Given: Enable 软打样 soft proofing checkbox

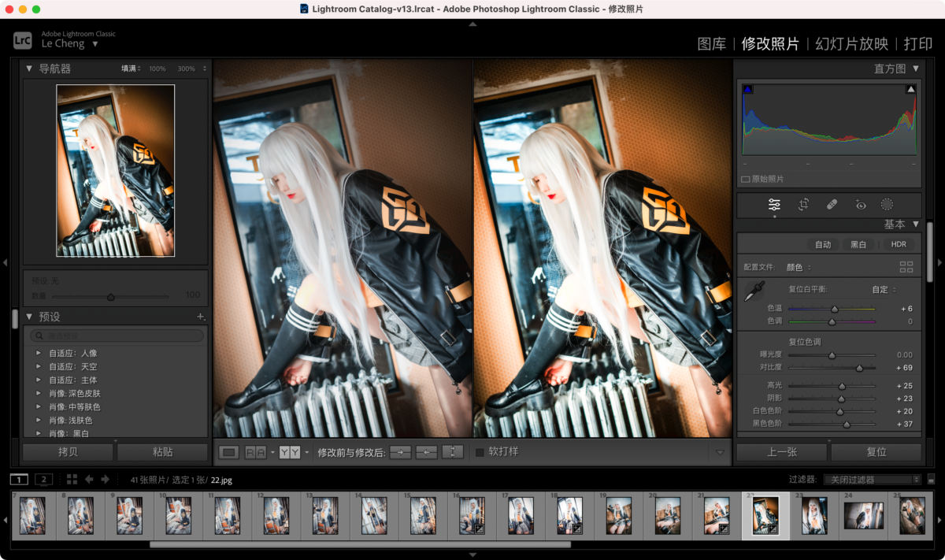Looking at the screenshot, I should [x=480, y=452].
